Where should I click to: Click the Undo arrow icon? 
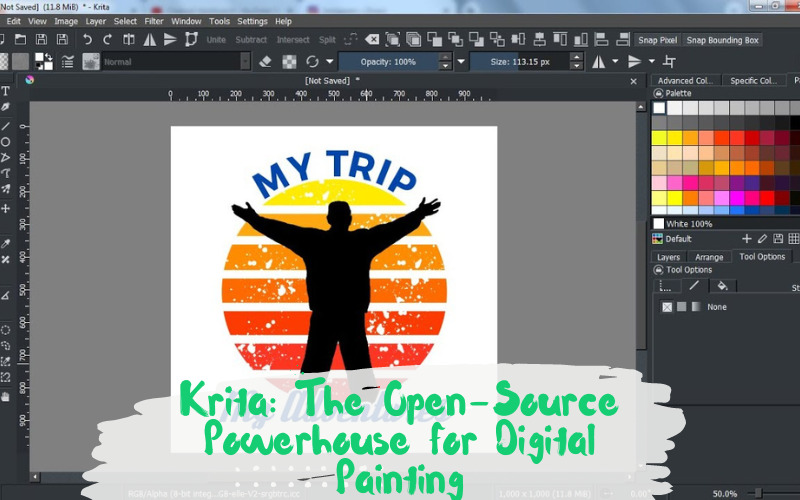click(87, 39)
